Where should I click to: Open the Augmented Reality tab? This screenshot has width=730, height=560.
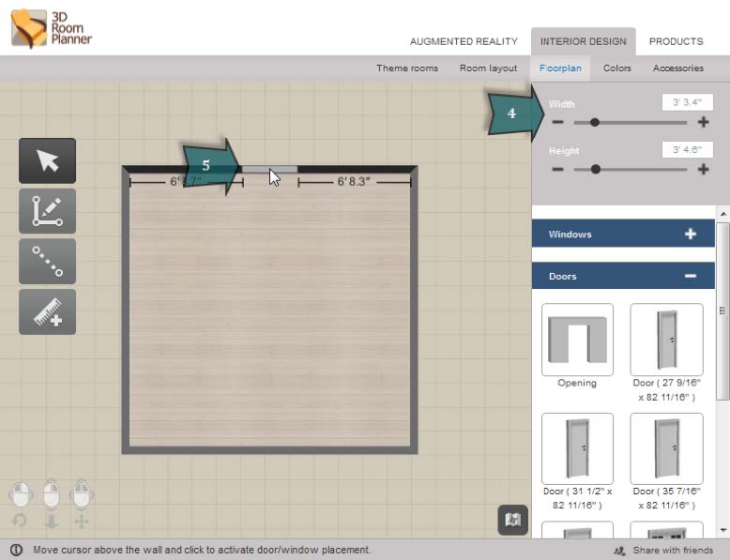tap(464, 41)
